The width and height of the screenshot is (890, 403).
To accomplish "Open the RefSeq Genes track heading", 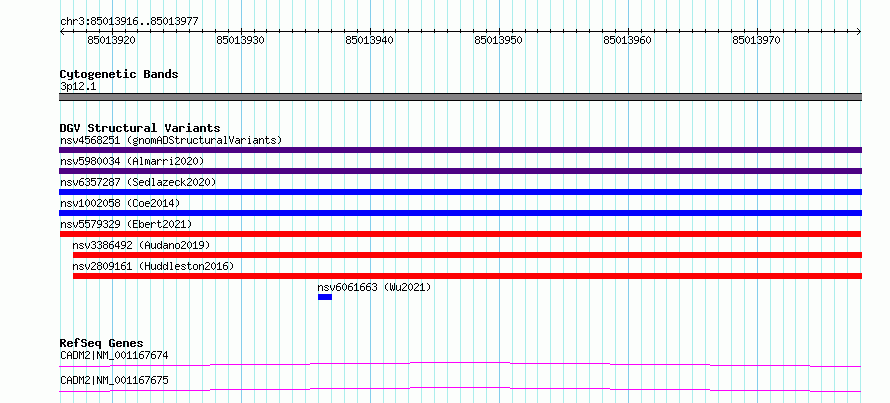I will [x=101, y=343].
